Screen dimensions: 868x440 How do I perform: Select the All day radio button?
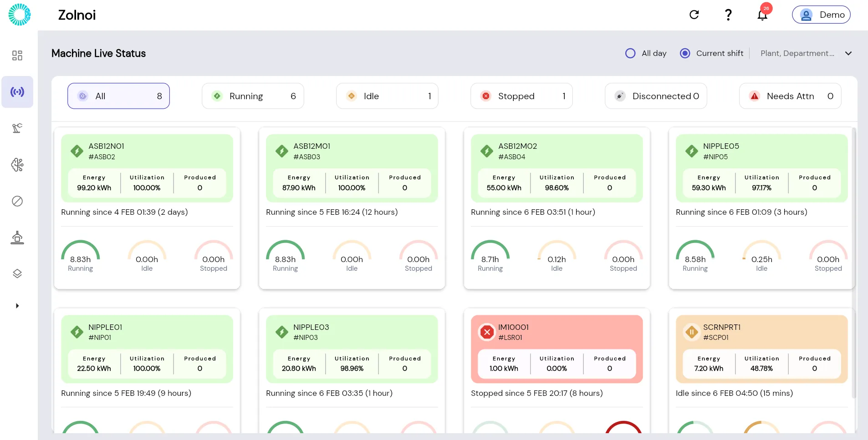[x=630, y=53]
